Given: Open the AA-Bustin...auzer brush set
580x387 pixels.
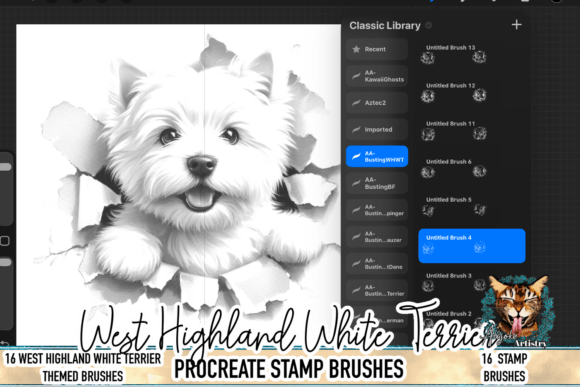Looking at the screenshot, I should [377, 237].
